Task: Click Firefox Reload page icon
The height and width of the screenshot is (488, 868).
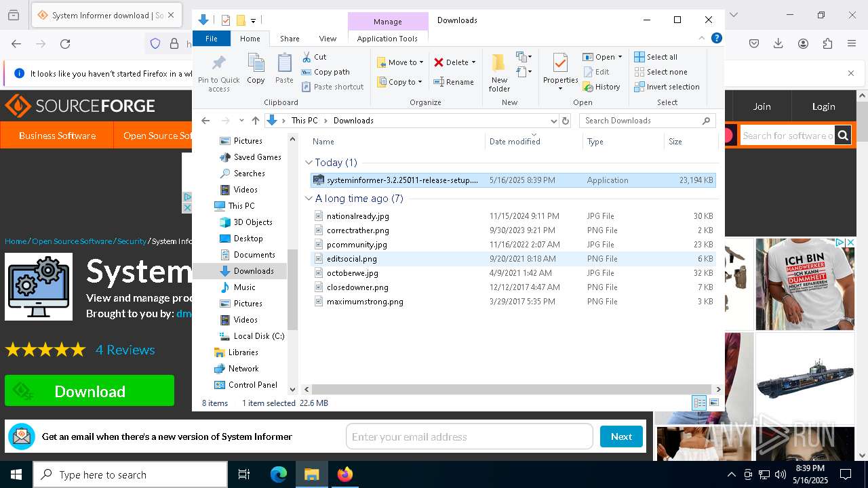Action: [x=65, y=44]
